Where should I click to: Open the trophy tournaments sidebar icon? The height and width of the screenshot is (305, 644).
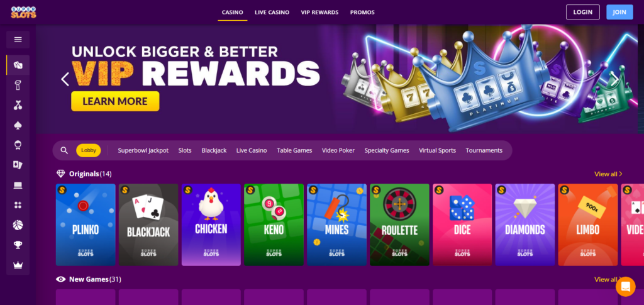tap(18, 245)
